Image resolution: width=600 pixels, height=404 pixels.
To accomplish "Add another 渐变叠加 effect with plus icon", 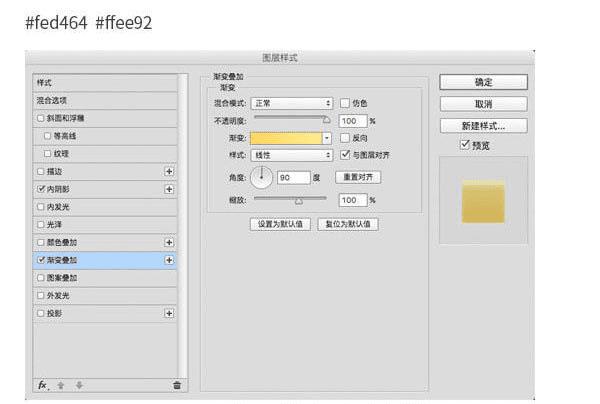I will [x=169, y=260].
